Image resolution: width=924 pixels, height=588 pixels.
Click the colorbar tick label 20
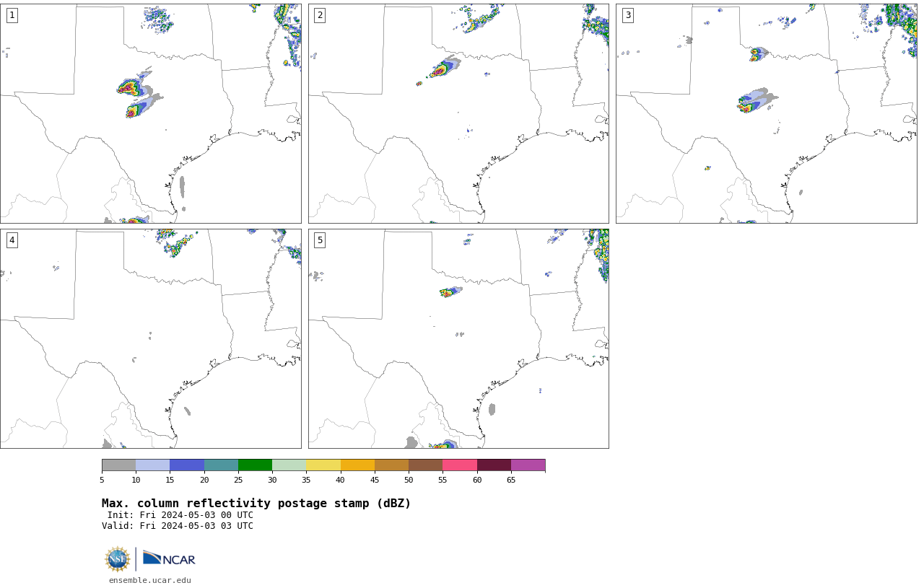pyautogui.click(x=204, y=480)
